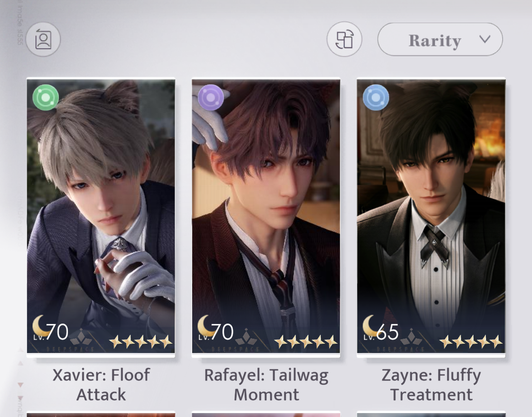The image size is (532, 417).
Task: Click purple stellactrum icon on Rafayel card
Action: point(211,97)
